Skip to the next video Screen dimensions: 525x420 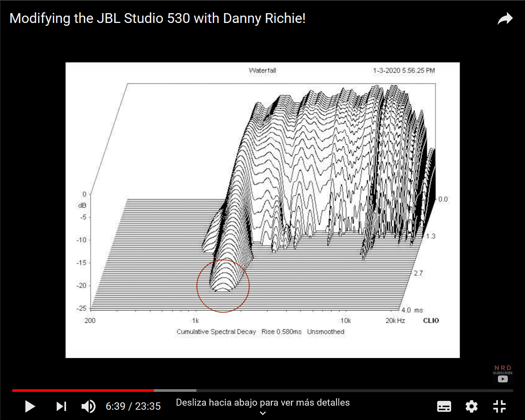(61, 406)
